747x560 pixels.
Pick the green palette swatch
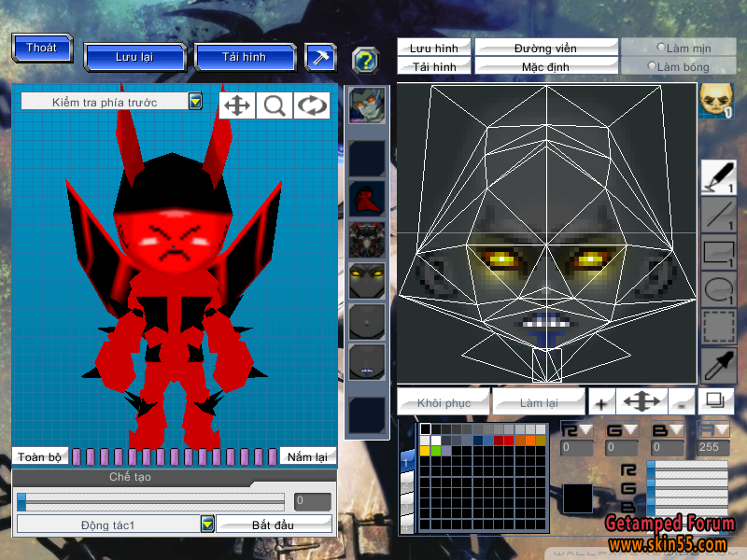click(x=435, y=450)
